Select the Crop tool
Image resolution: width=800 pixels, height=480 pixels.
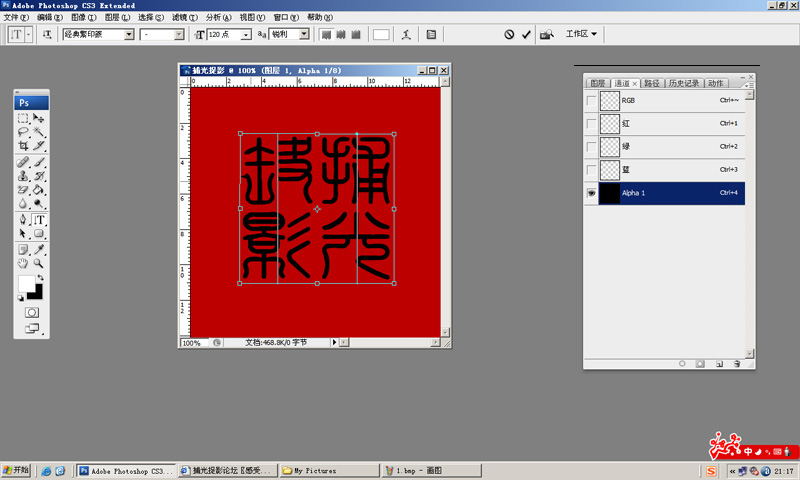click(23, 146)
